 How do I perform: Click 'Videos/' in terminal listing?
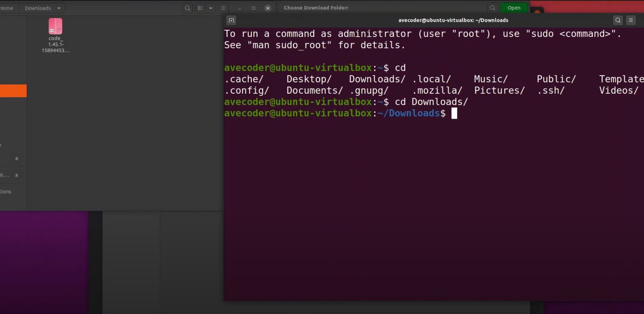[619, 91]
